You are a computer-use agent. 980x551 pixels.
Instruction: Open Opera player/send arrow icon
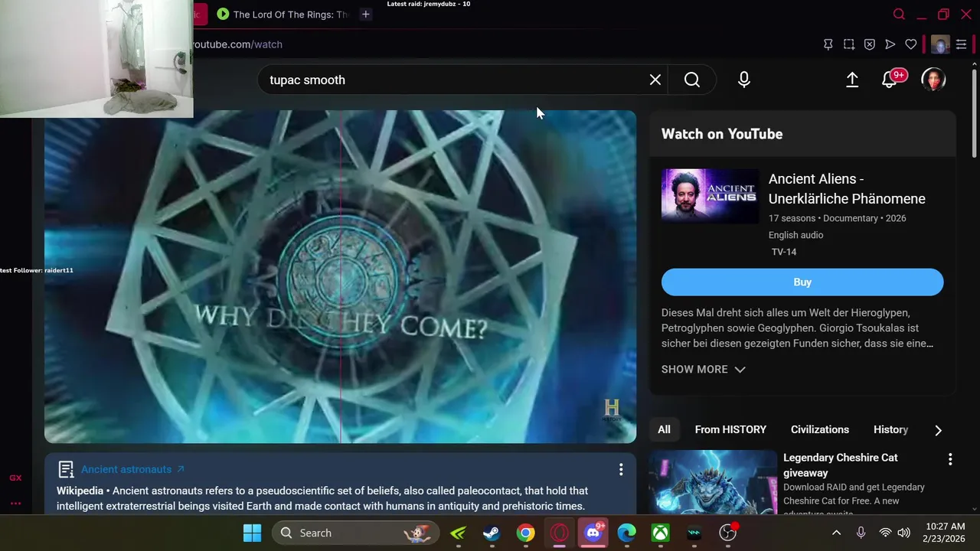pyautogui.click(x=890, y=44)
